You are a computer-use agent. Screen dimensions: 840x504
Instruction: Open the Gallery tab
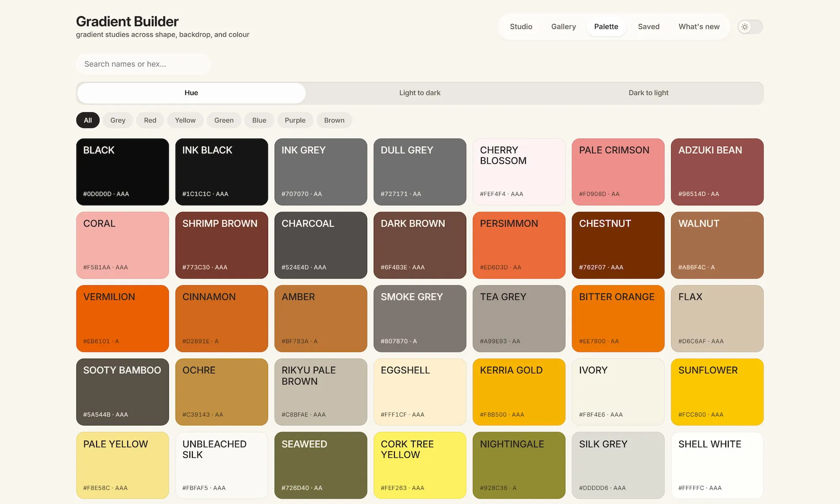tap(563, 26)
